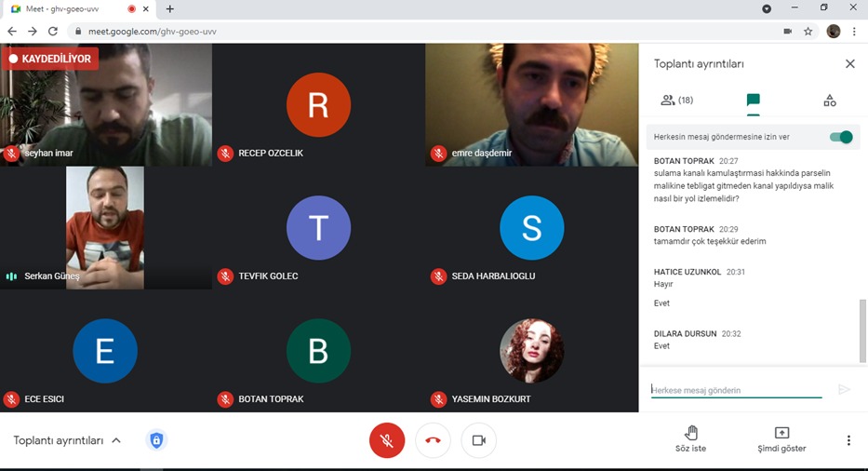Switch to the participants (18) tab

(x=677, y=100)
